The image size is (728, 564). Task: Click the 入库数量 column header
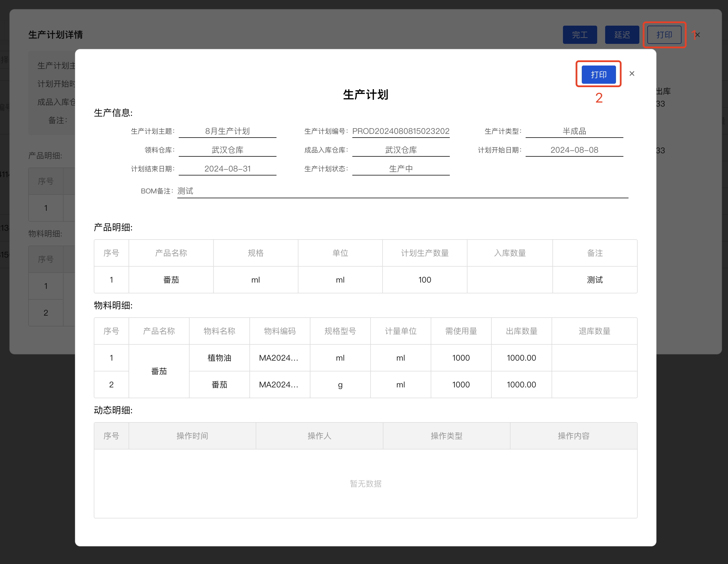510,253
